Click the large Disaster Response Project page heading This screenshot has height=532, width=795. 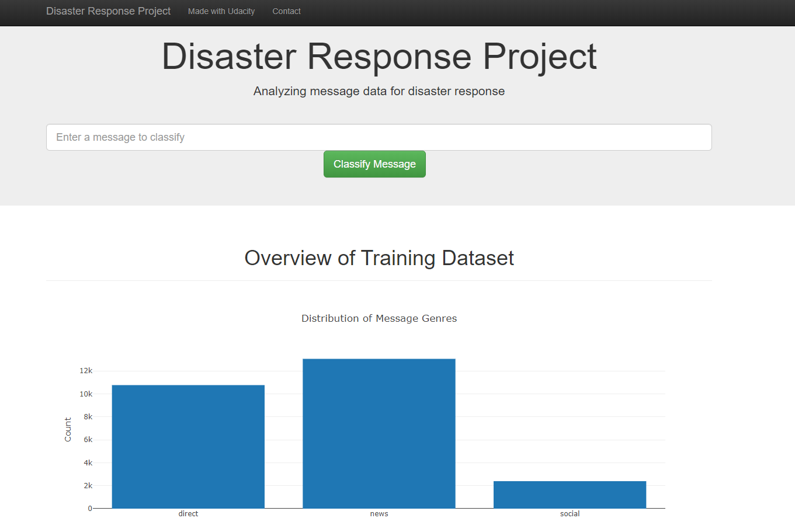[379, 57]
